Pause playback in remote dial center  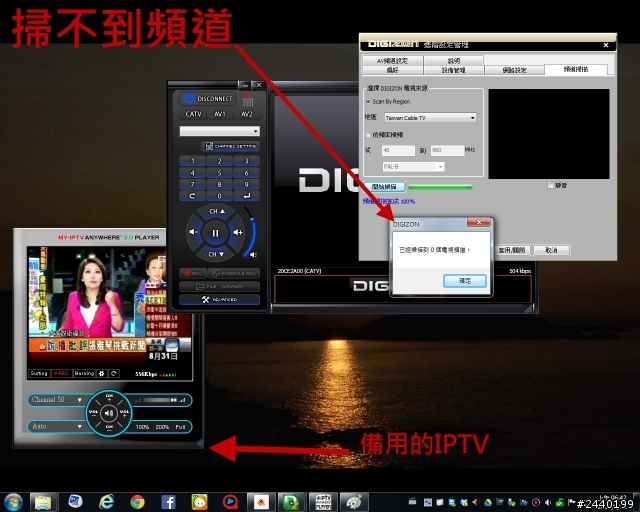(x=216, y=233)
